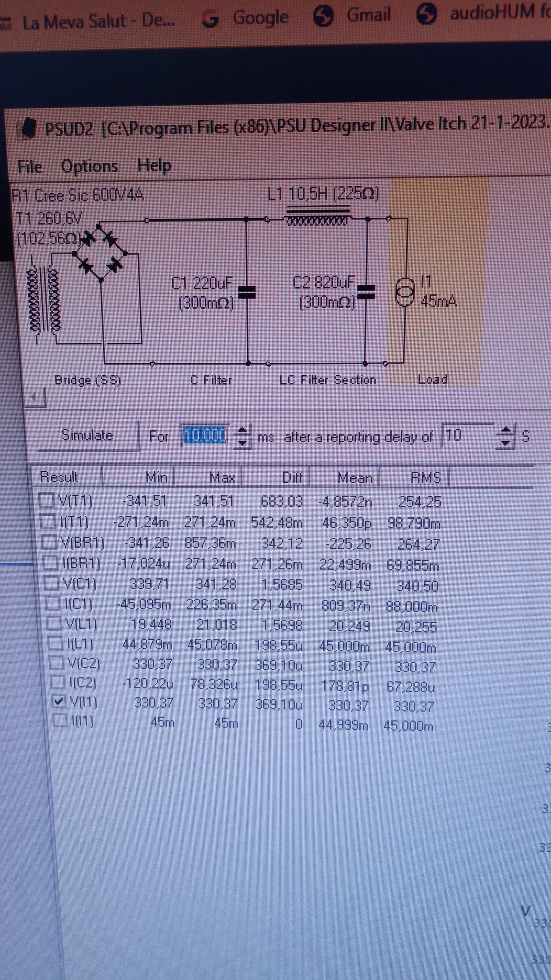Click the PSUD2 title bar app icon

tap(27, 128)
